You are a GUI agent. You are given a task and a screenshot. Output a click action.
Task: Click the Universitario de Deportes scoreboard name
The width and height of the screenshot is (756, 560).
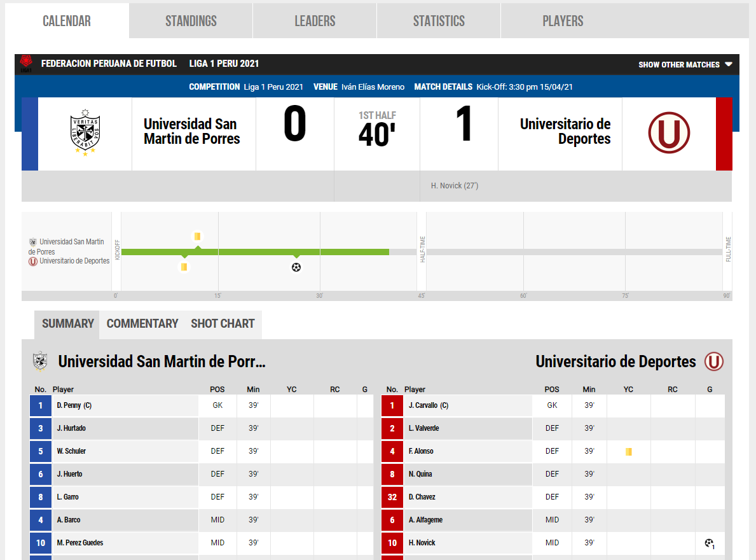[x=565, y=131]
